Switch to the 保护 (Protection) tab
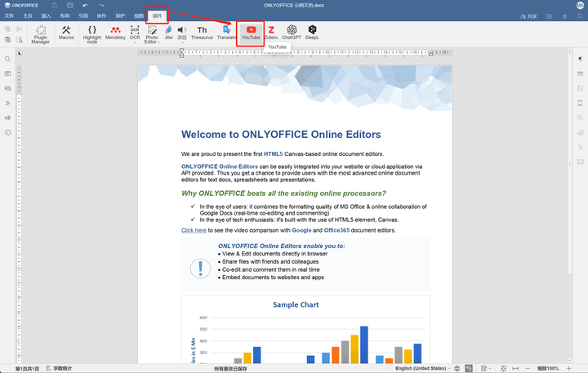Screen dimensions: 588x373 (x=120, y=16)
